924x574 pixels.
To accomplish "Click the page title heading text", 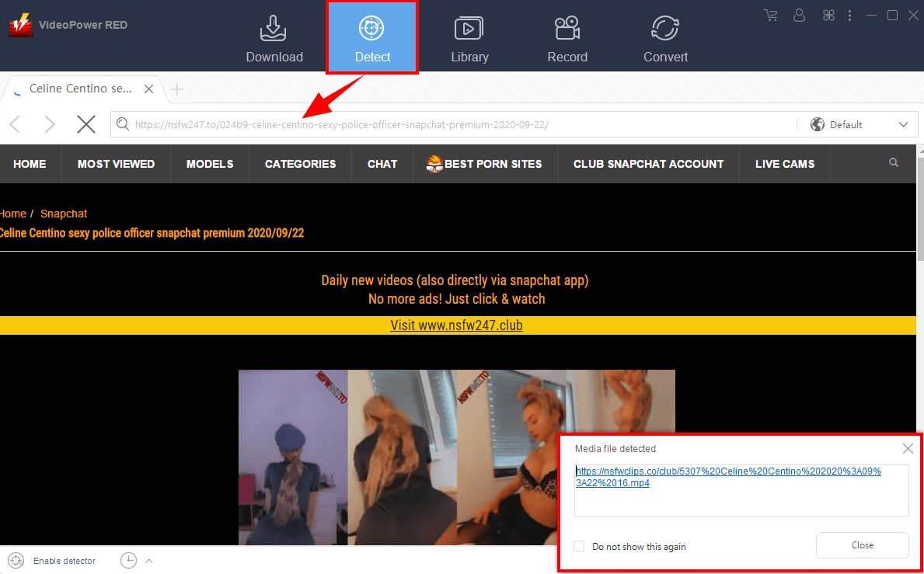I will point(152,233).
